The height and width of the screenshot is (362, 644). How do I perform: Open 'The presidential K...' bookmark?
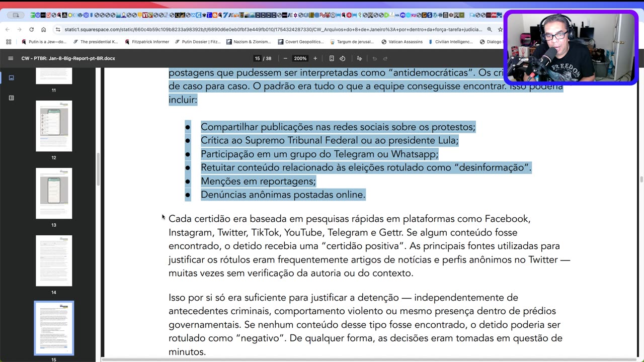[x=96, y=42]
